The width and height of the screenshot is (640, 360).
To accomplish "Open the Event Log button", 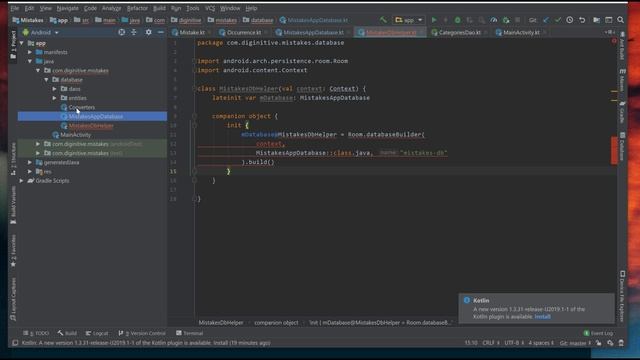I will (x=598, y=333).
